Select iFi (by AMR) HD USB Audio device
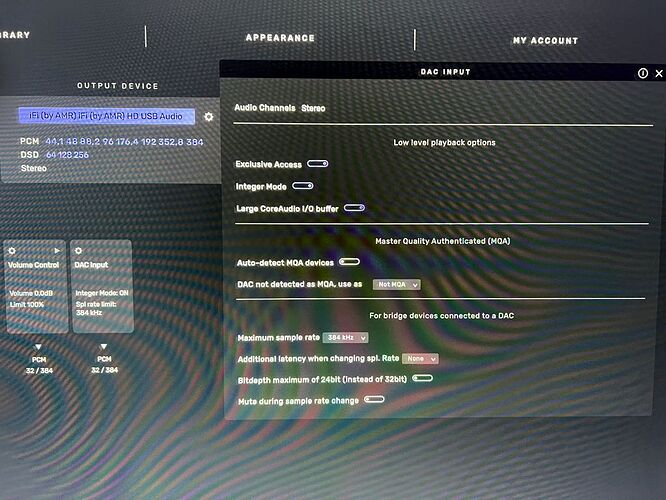666x500 pixels. 107,116
